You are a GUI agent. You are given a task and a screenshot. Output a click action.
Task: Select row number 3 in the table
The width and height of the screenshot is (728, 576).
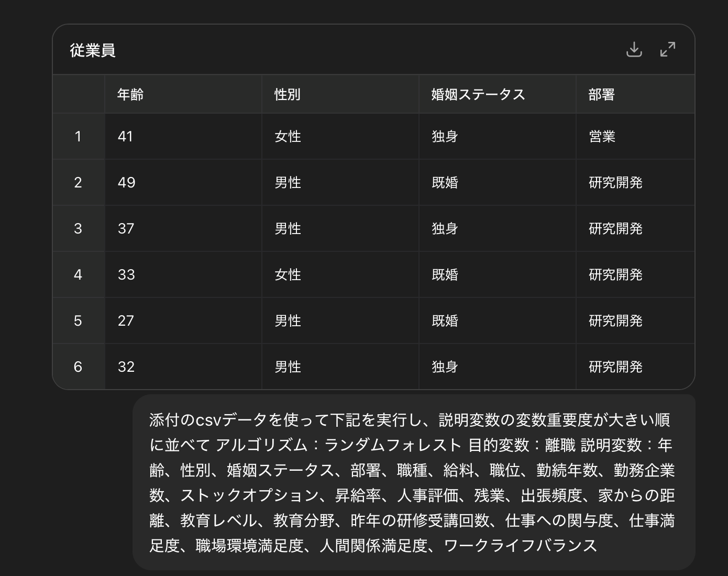78,229
